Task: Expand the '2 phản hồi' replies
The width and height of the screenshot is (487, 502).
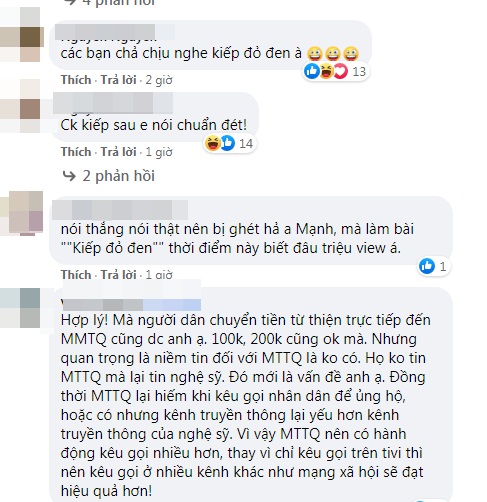Action: click(118, 176)
